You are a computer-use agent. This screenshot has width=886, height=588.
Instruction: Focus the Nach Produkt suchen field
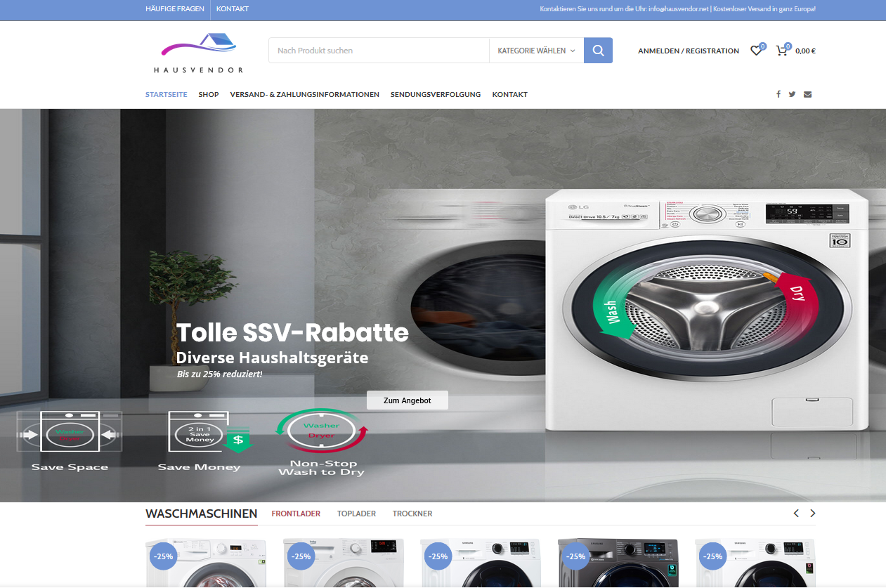click(379, 51)
